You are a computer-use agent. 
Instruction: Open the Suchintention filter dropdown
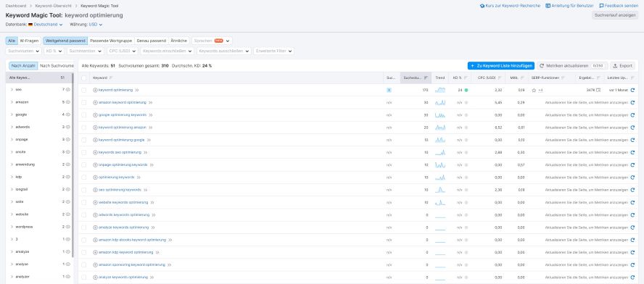(x=85, y=51)
